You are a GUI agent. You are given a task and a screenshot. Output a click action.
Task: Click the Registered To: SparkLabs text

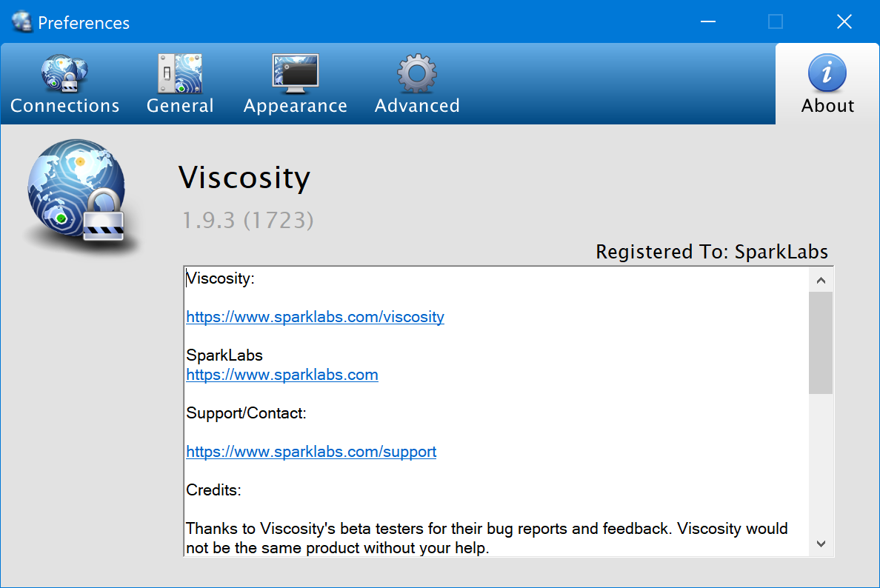point(711,252)
